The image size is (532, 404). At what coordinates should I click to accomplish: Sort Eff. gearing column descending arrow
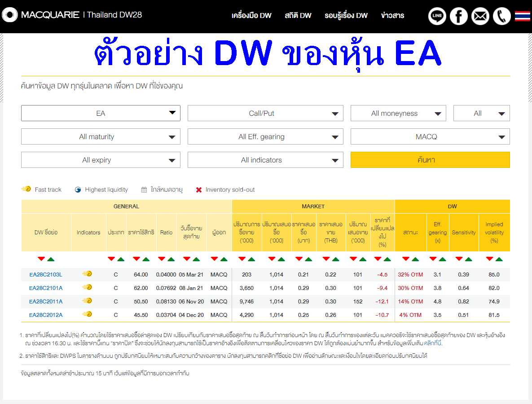pos(433,259)
